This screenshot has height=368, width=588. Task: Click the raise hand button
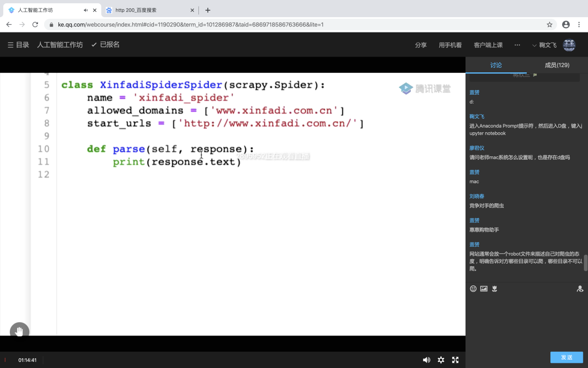(x=19, y=331)
